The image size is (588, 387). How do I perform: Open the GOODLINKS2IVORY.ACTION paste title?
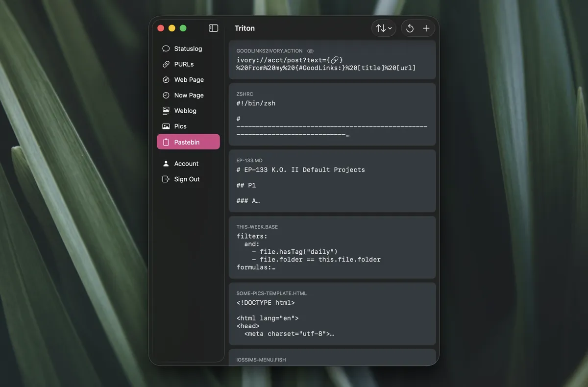(x=269, y=51)
